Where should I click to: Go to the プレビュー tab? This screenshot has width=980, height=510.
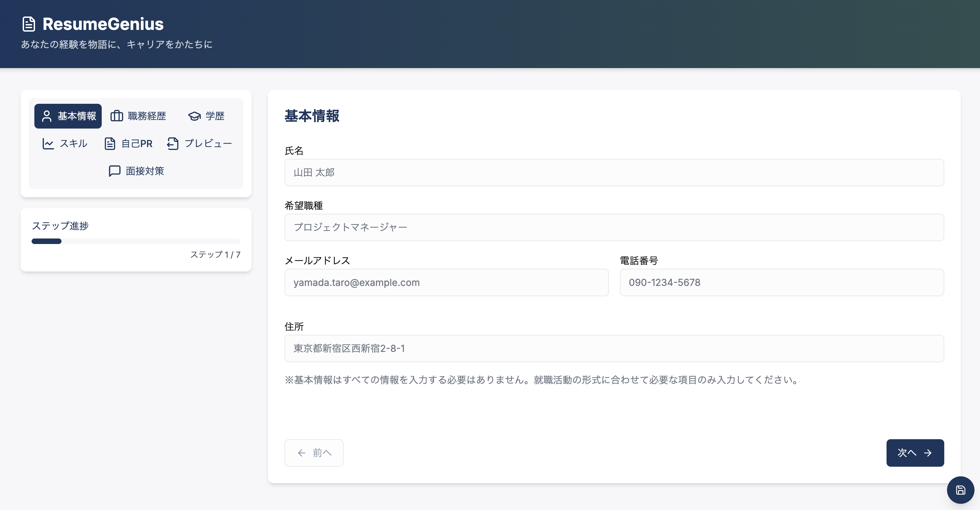[x=200, y=144]
